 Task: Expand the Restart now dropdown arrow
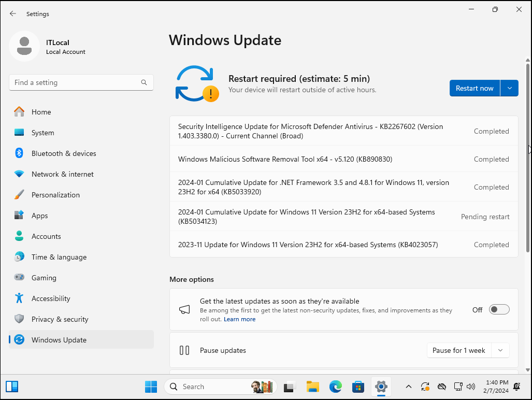(x=509, y=88)
